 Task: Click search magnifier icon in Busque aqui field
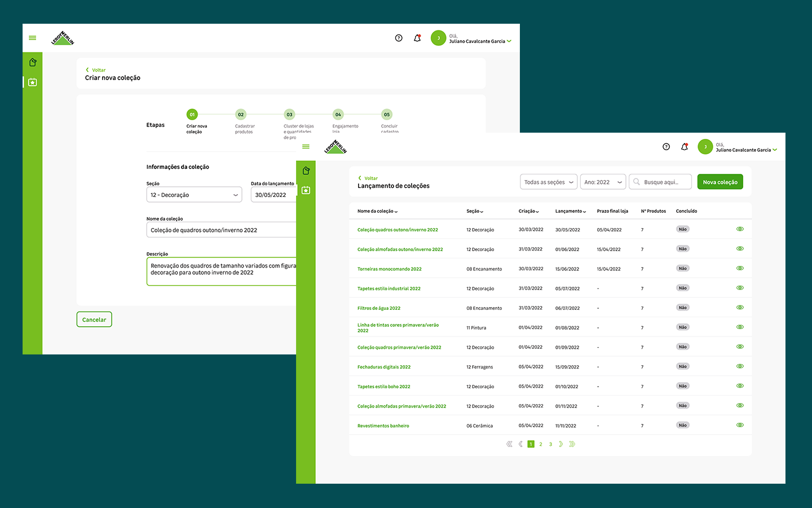click(x=637, y=182)
